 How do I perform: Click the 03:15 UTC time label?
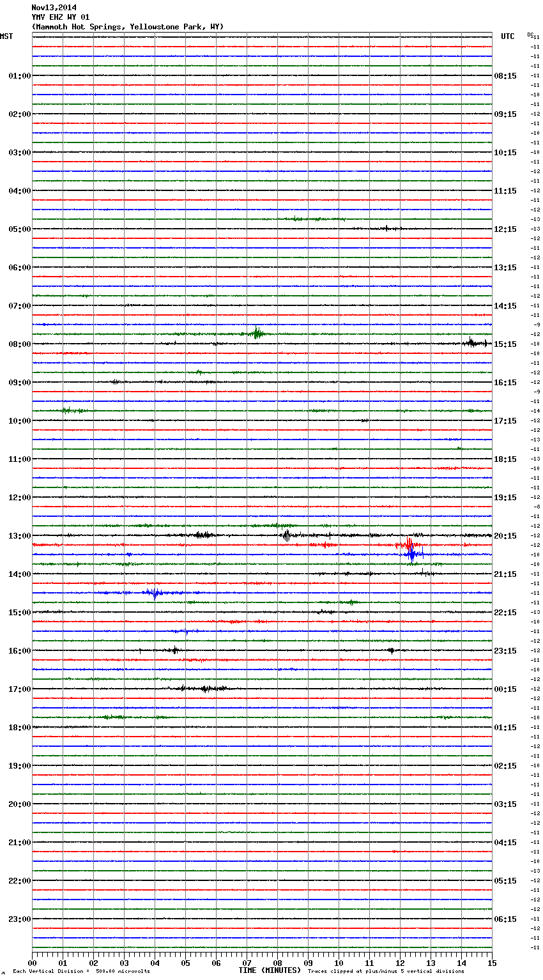[505, 804]
